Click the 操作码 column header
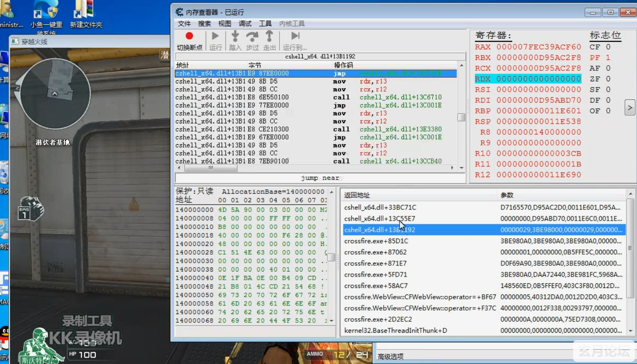 coord(343,65)
